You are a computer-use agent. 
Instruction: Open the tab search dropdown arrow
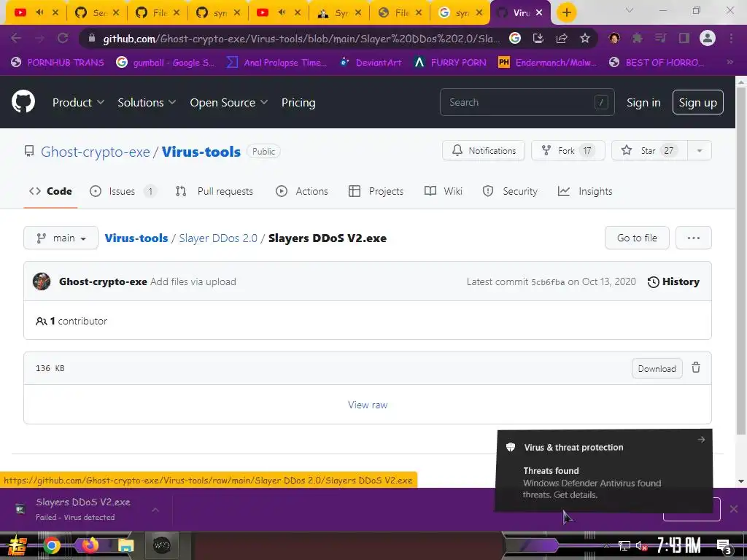pyautogui.click(x=630, y=10)
